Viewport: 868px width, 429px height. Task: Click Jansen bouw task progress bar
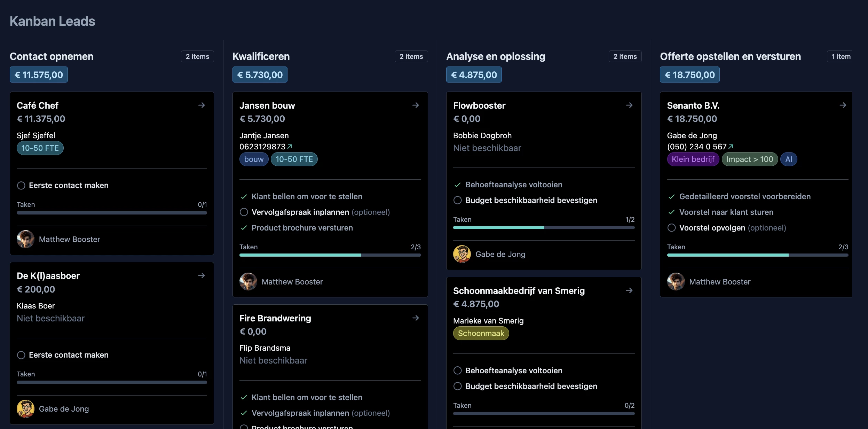[x=330, y=255]
